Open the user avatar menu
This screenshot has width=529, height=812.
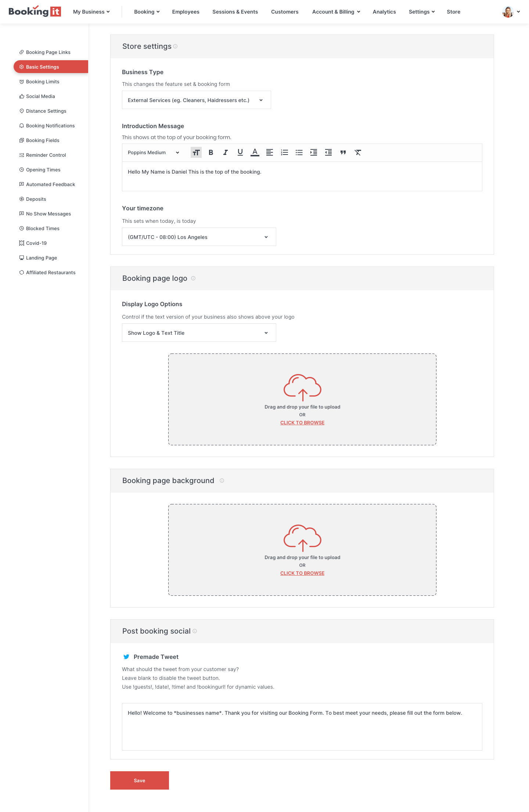pyautogui.click(x=508, y=12)
